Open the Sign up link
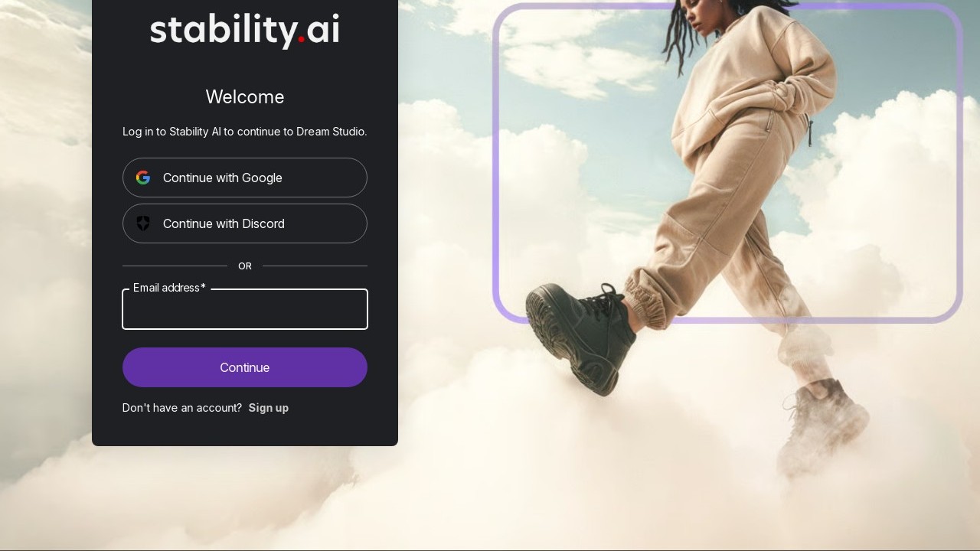980x551 pixels. 269,408
